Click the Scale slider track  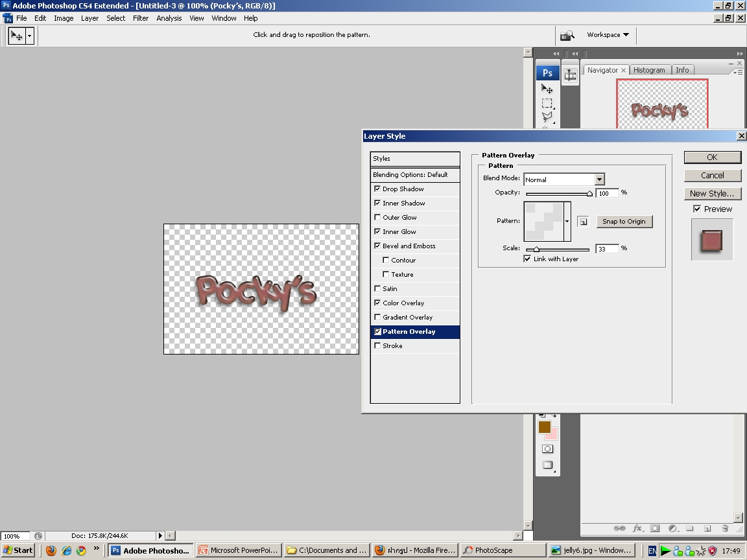tap(558, 249)
